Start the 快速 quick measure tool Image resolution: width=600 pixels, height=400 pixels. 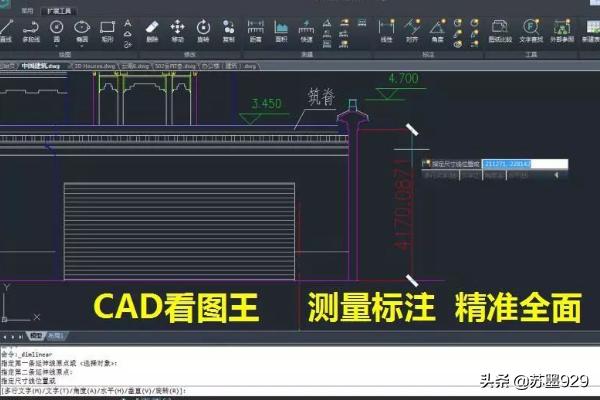[306, 31]
